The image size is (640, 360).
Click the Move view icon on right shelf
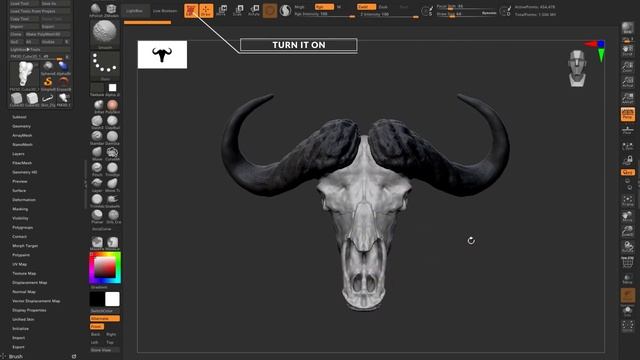(x=627, y=216)
